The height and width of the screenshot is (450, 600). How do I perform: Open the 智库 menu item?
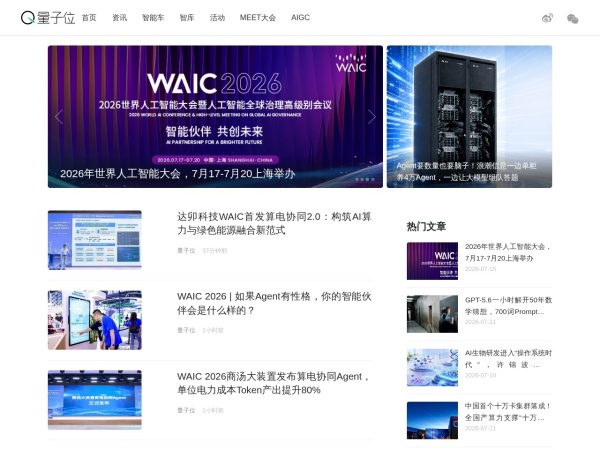187,18
